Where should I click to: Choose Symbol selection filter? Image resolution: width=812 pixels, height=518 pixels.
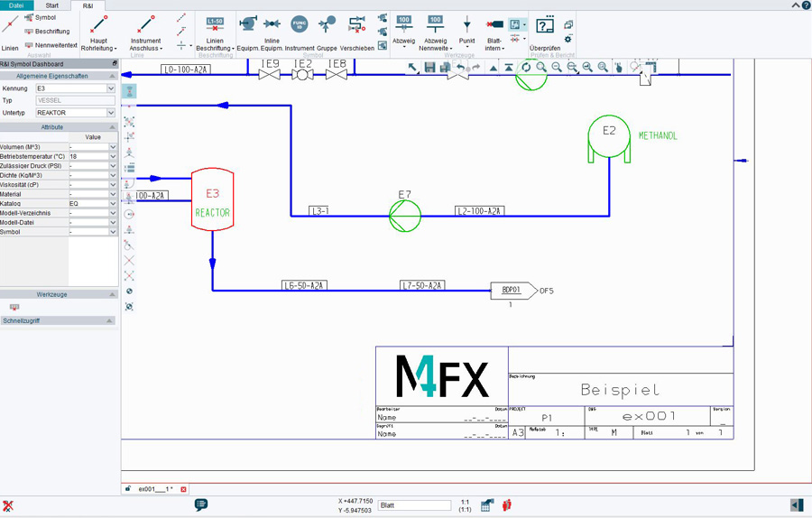[x=41, y=18]
